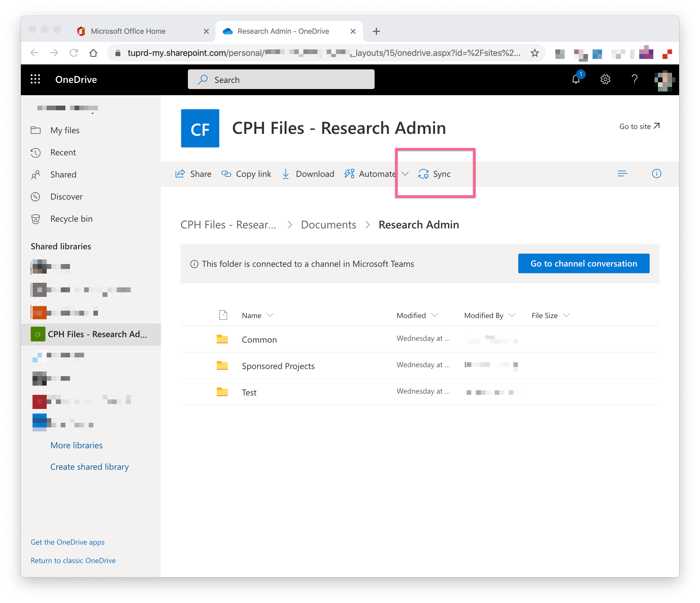This screenshot has width=700, height=603.
Task: Click the Common folder icon
Action: (222, 339)
